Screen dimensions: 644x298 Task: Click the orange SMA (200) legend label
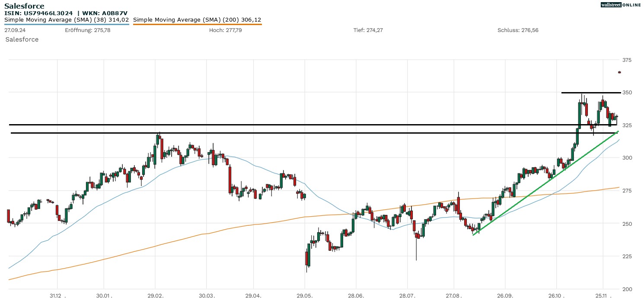pyautogui.click(x=197, y=20)
